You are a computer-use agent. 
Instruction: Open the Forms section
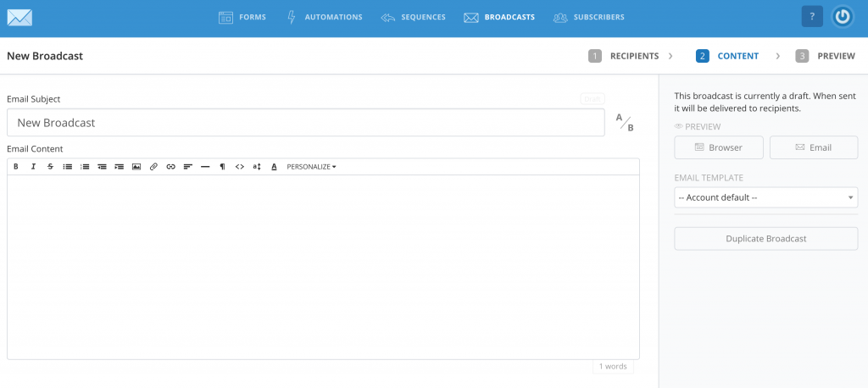pyautogui.click(x=242, y=17)
